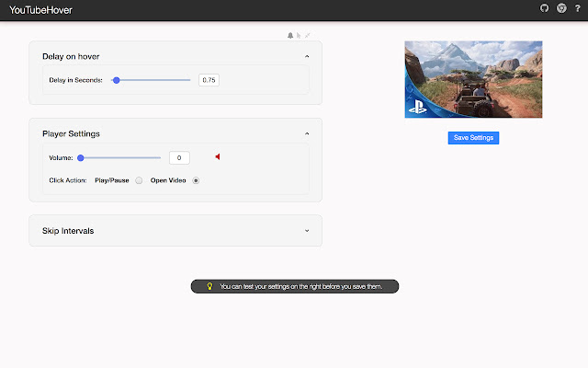Collapse the Player Settings section
This screenshot has width=588, height=368.
coord(307,133)
